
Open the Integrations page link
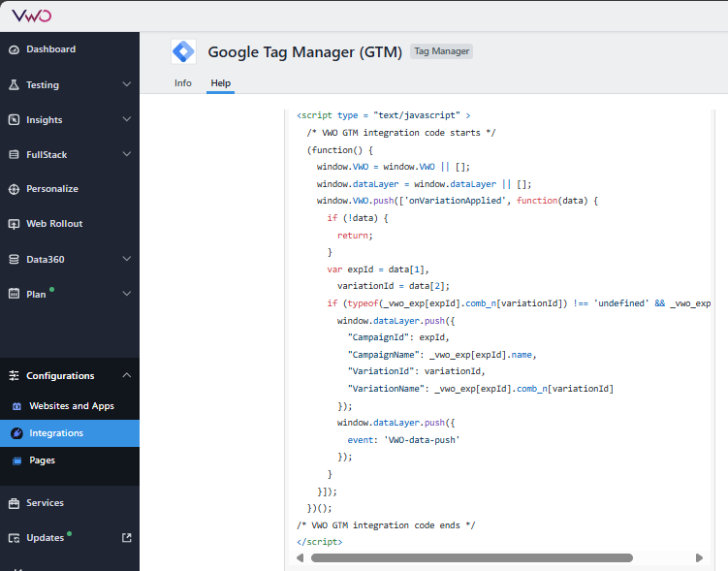(70, 433)
